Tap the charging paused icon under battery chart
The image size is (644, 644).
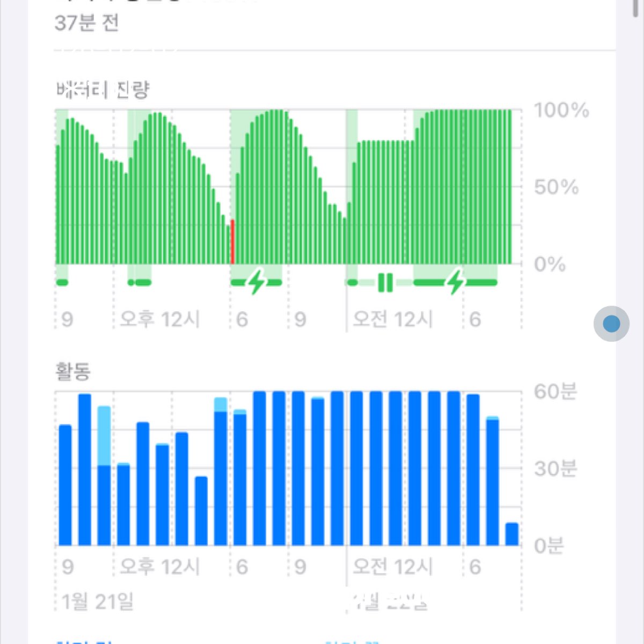(385, 282)
